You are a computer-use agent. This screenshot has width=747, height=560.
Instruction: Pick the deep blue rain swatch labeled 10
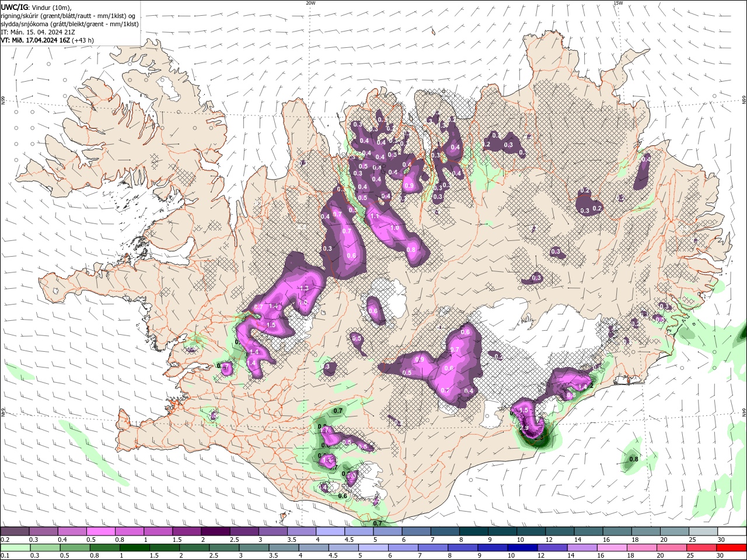coord(522,548)
